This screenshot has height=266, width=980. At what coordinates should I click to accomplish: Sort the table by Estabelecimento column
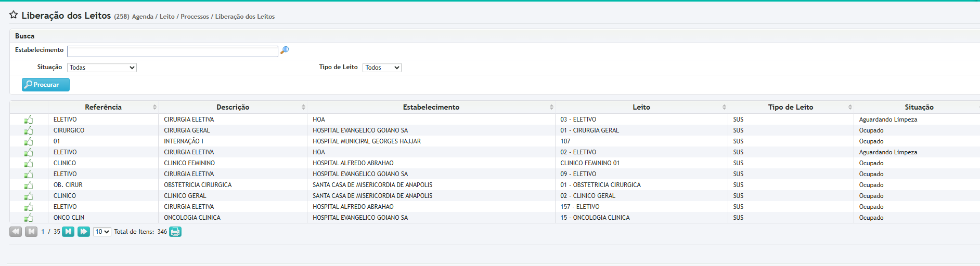(x=431, y=107)
